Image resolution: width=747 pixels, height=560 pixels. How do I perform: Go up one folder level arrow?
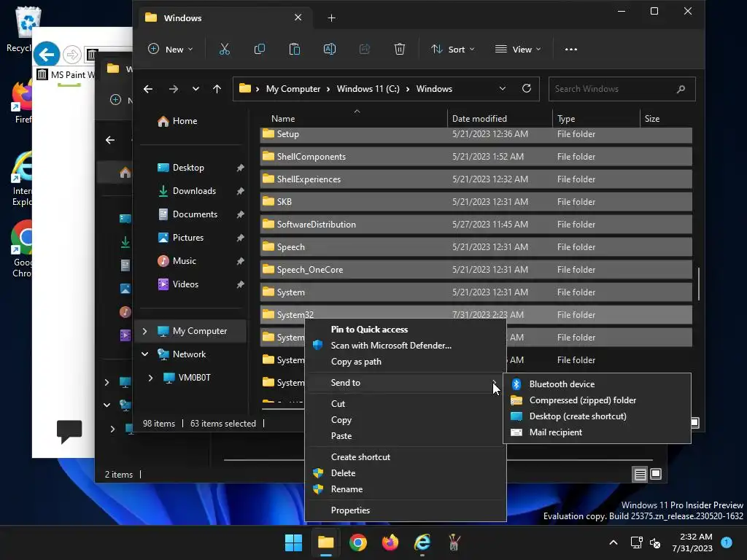(x=217, y=88)
